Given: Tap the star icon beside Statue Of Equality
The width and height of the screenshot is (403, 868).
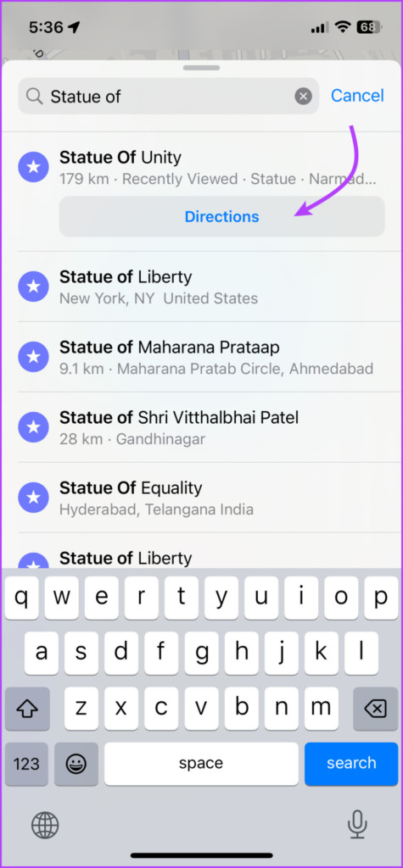Looking at the screenshot, I should pyautogui.click(x=33, y=497).
